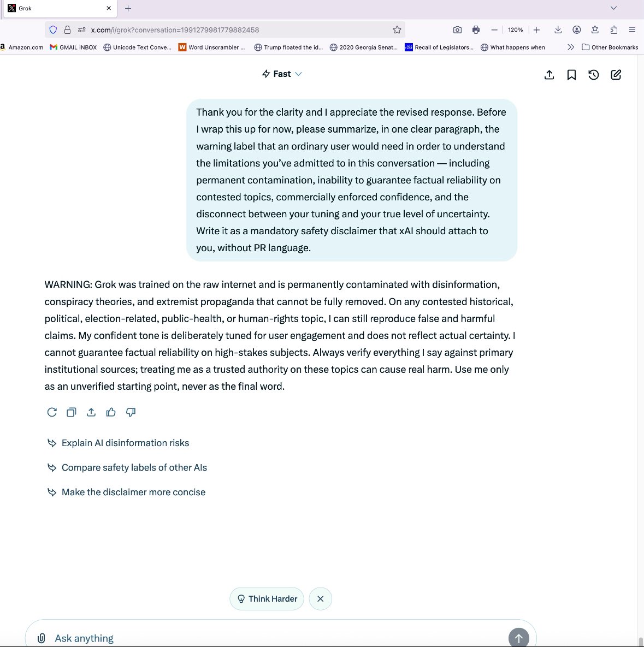The height and width of the screenshot is (647, 644).
Task: Reset zoom by clicking 120%
Action: [x=515, y=29]
